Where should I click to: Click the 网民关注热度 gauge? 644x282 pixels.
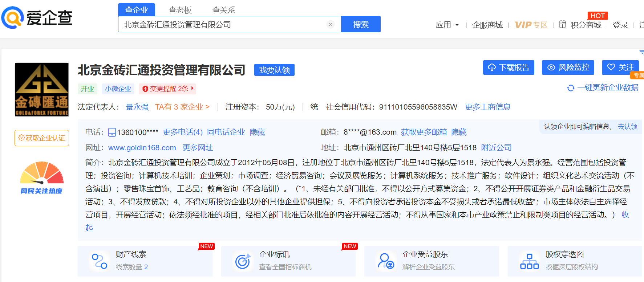(42, 178)
